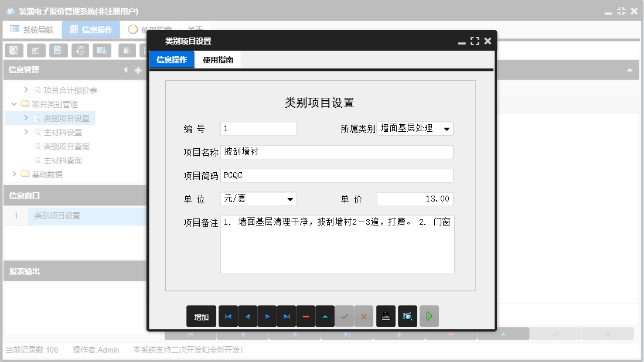
Task: Go to the next record
Action: click(x=267, y=316)
